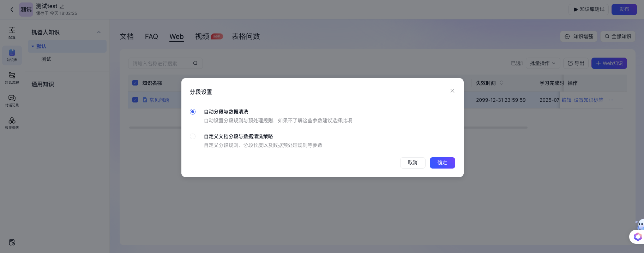Open the 效果调优 optimization icon

pyautogui.click(x=12, y=123)
